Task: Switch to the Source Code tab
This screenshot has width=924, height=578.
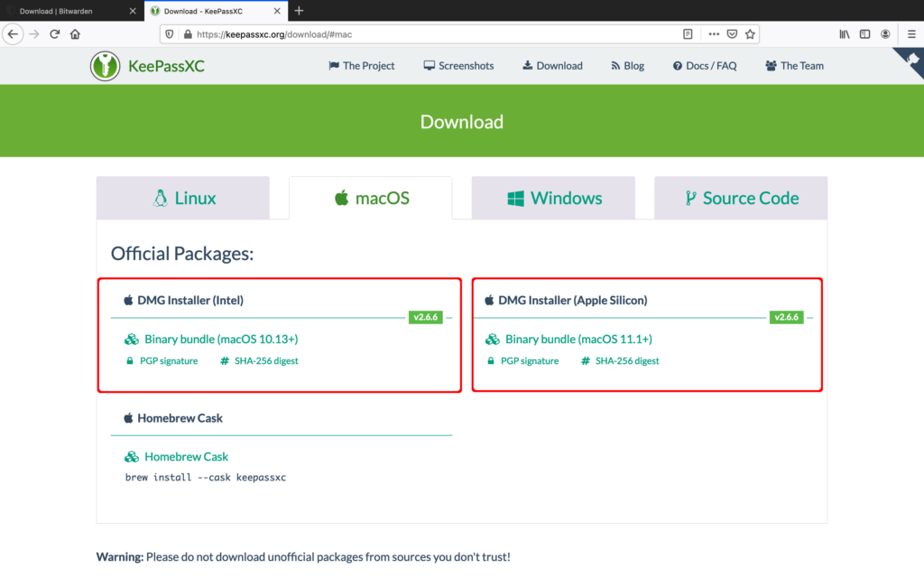Action: pos(741,198)
